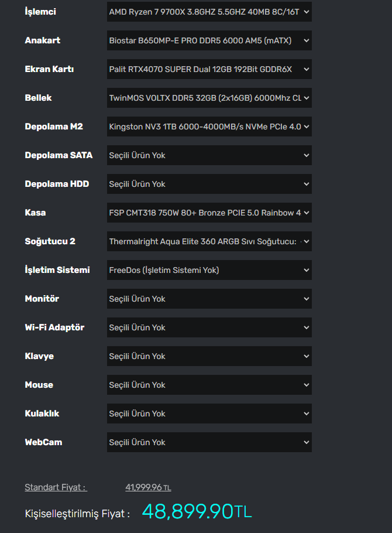Viewport: 392px width, 533px height.
Task: Expand the WebCam selection dropdown
Action: click(209, 442)
